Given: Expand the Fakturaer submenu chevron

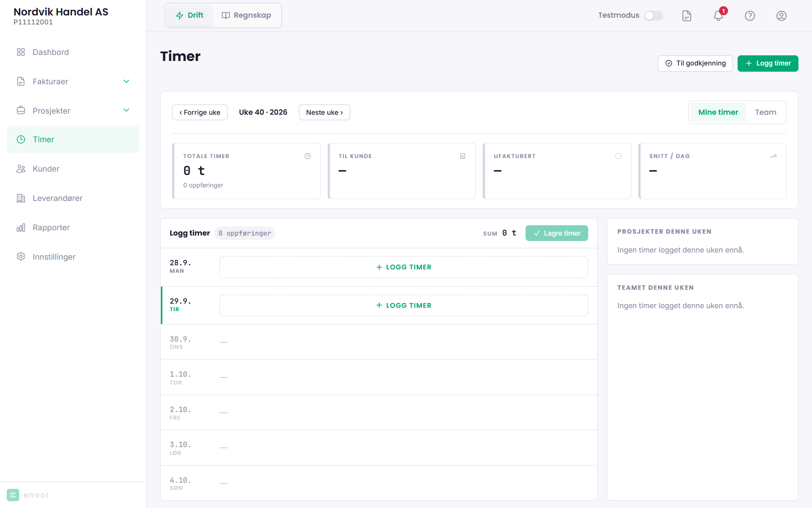Looking at the screenshot, I should click(x=126, y=81).
